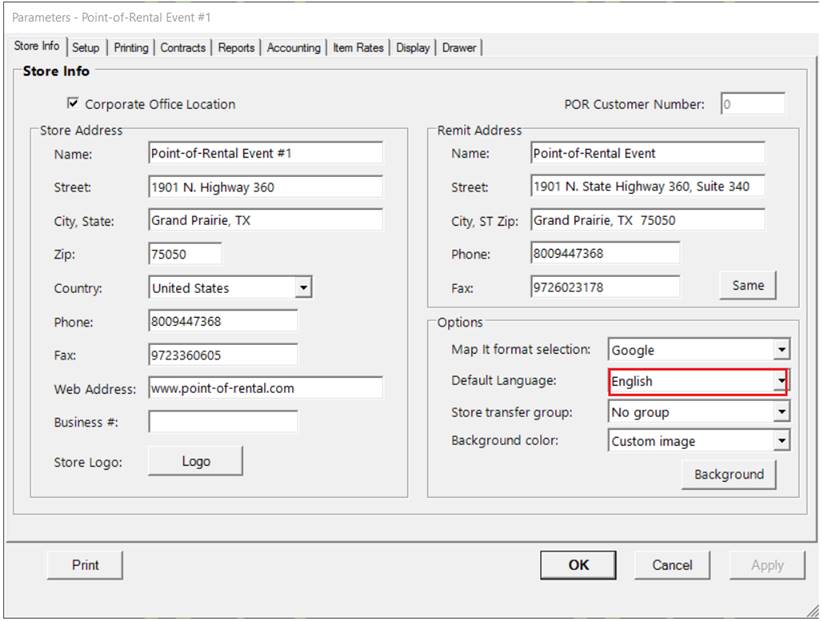Click the Cancel button
This screenshot has width=822, height=621.
tap(672, 565)
